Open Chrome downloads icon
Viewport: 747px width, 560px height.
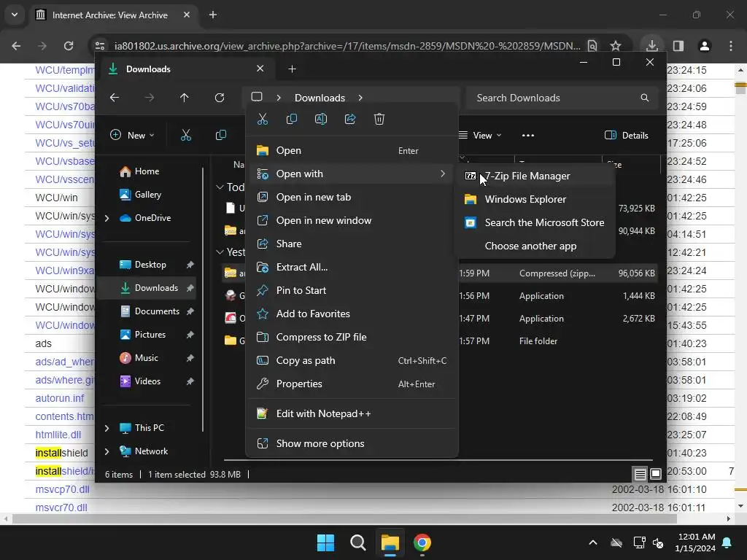coord(651,46)
